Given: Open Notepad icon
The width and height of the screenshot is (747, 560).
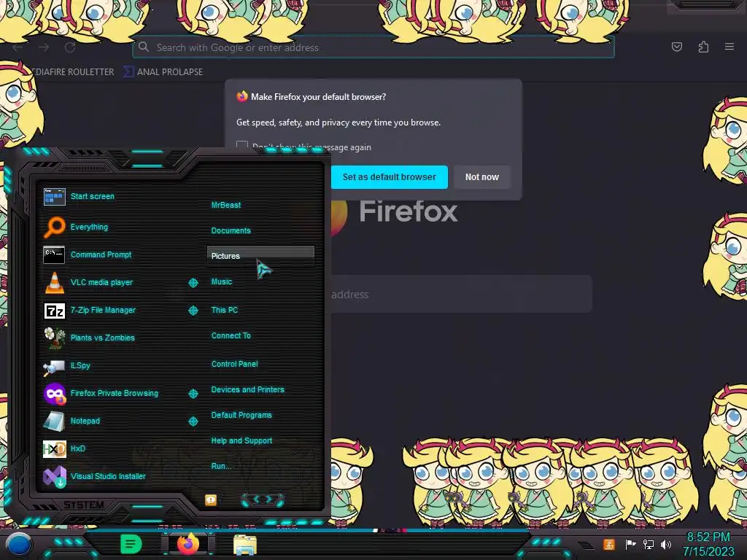Looking at the screenshot, I should 54,421.
